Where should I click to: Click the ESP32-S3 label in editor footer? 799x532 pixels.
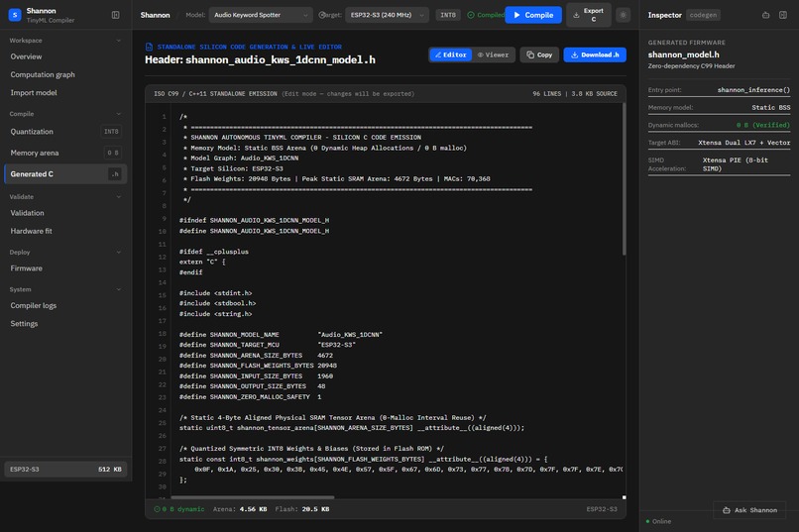point(602,509)
